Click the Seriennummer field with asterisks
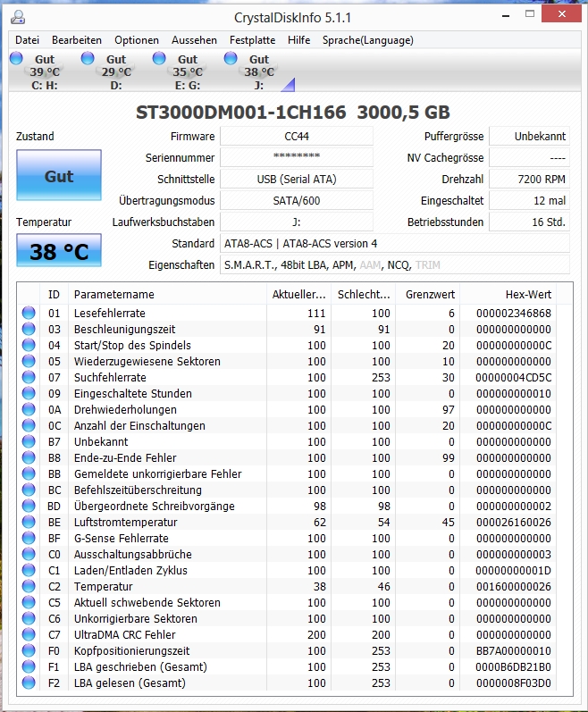The width and height of the screenshot is (588, 712). click(x=297, y=157)
